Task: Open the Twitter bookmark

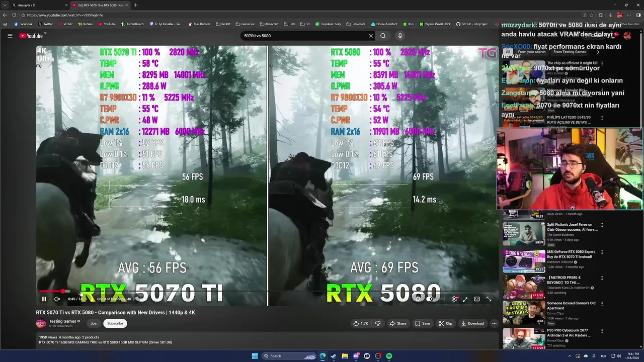Action: (x=45, y=24)
